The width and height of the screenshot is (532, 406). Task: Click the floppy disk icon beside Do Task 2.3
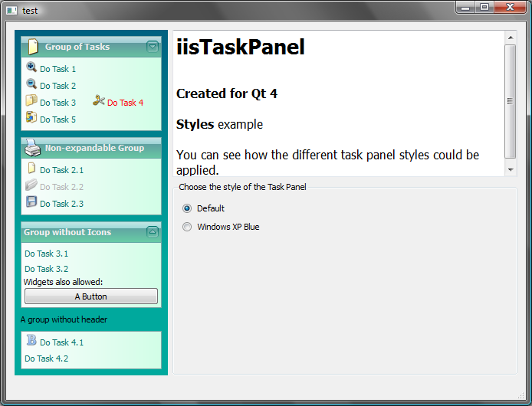(31, 201)
